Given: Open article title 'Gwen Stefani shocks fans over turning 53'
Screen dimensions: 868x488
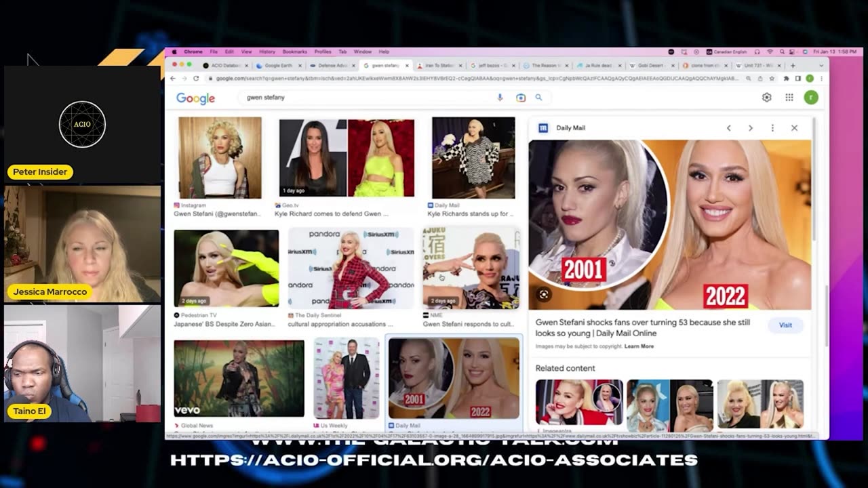Looking at the screenshot, I should (x=643, y=327).
